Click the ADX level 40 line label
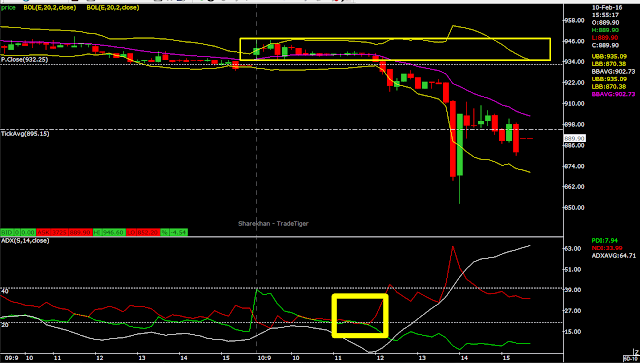The width and height of the screenshot is (640, 363). 4,291
